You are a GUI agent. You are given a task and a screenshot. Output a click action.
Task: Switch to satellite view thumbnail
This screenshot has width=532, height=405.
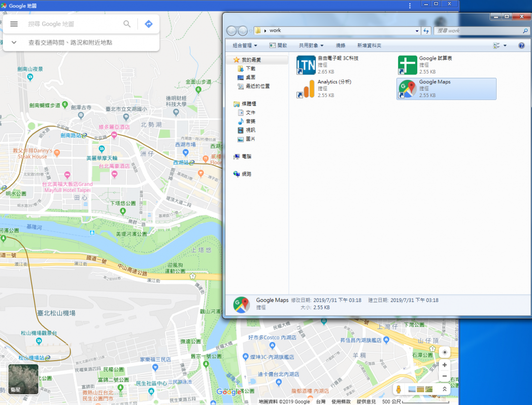click(x=23, y=379)
